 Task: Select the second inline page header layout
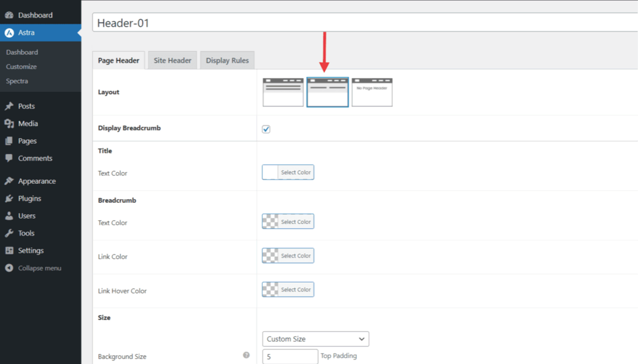328,93
